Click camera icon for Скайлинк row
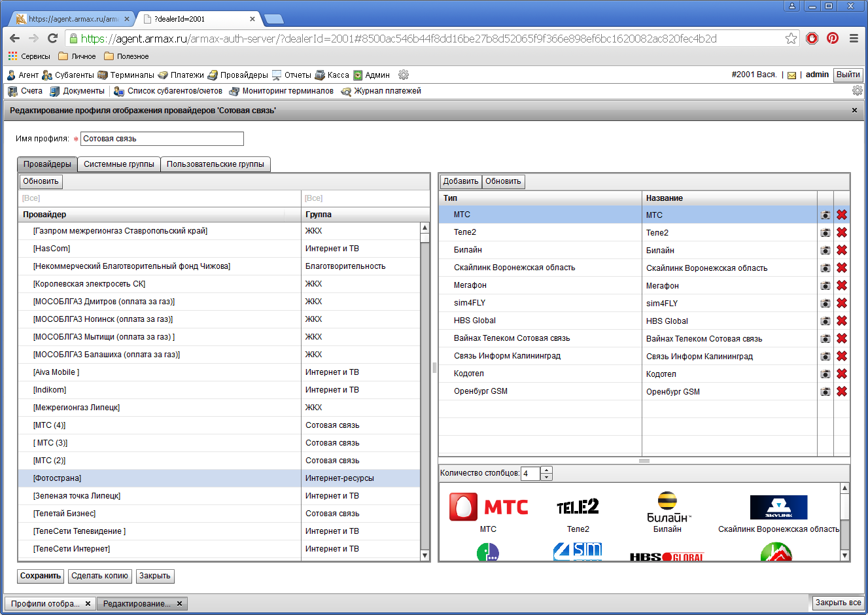868x615 pixels. [x=825, y=268]
